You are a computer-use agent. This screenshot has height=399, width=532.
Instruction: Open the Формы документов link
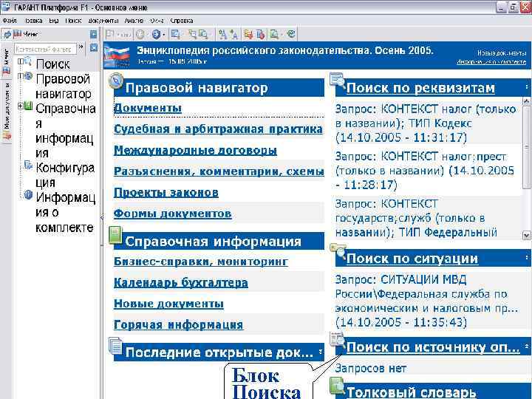click(x=173, y=214)
